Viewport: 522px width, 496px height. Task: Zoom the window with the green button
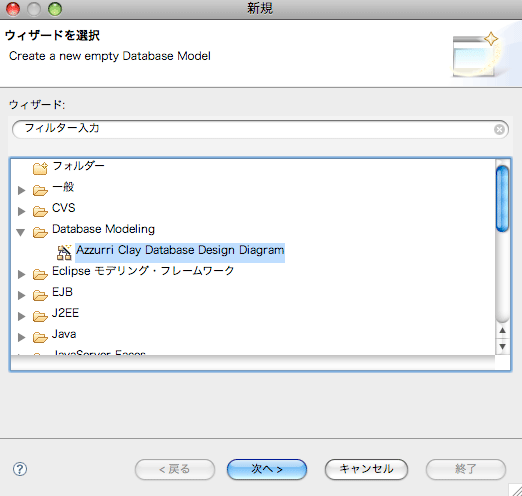point(55,9)
